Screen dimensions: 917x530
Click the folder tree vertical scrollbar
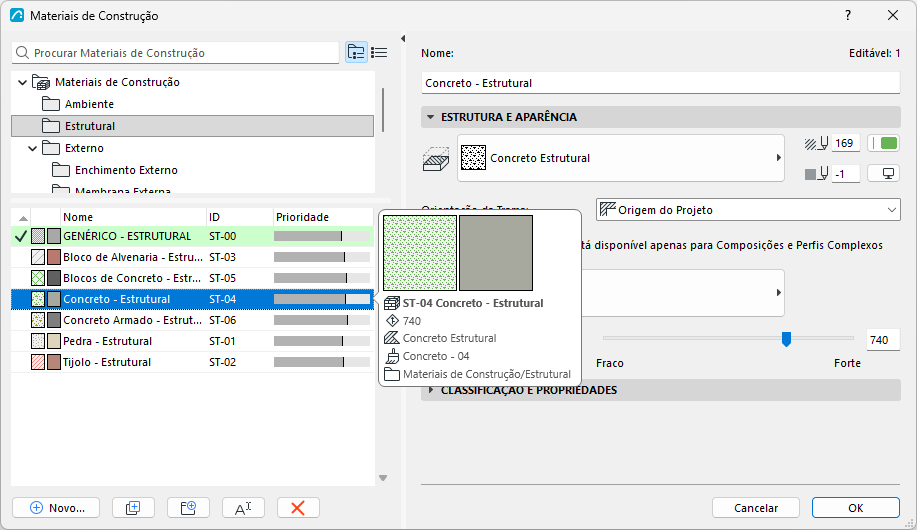click(x=383, y=110)
